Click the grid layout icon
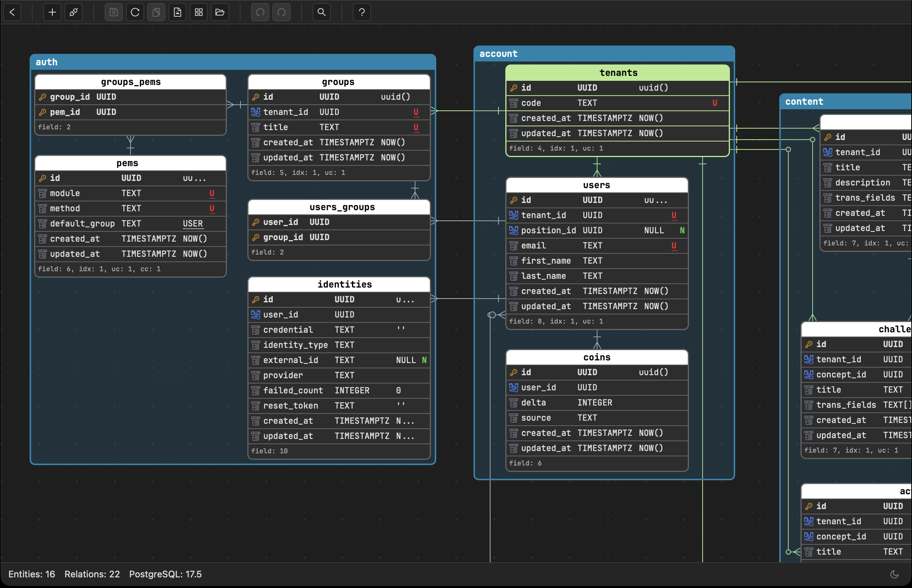This screenshot has width=912, height=588. [199, 12]
